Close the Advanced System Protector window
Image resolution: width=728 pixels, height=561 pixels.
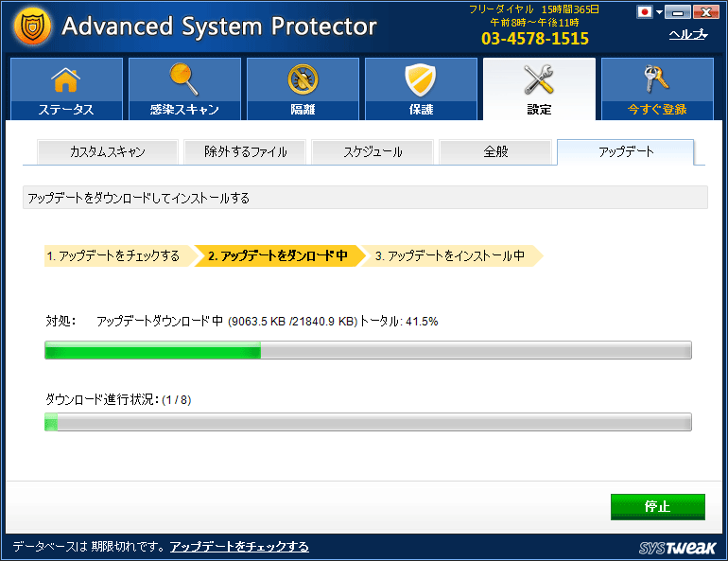pos(706,12)
